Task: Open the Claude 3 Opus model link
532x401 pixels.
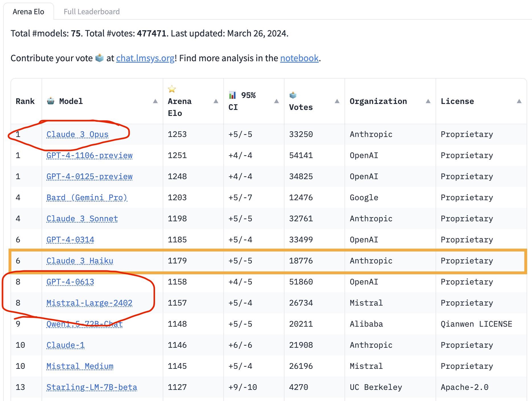Action: coord(77,134)
